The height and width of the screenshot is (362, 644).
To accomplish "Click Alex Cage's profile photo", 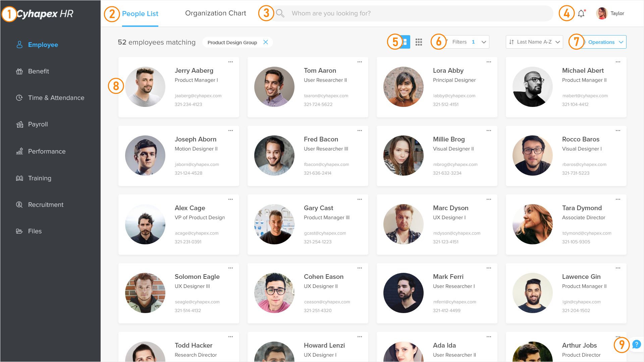I will (145, 224).
